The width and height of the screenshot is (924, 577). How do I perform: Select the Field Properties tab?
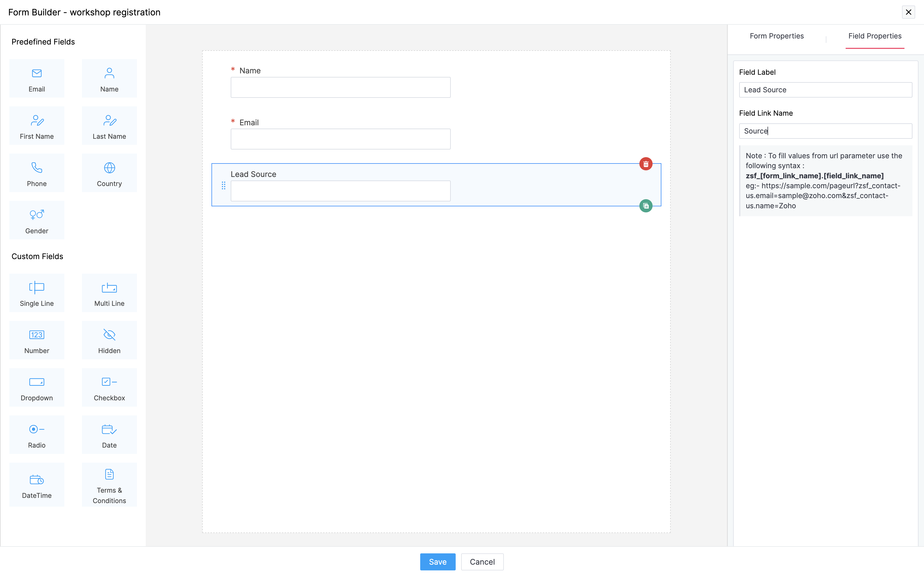[875, 36]
